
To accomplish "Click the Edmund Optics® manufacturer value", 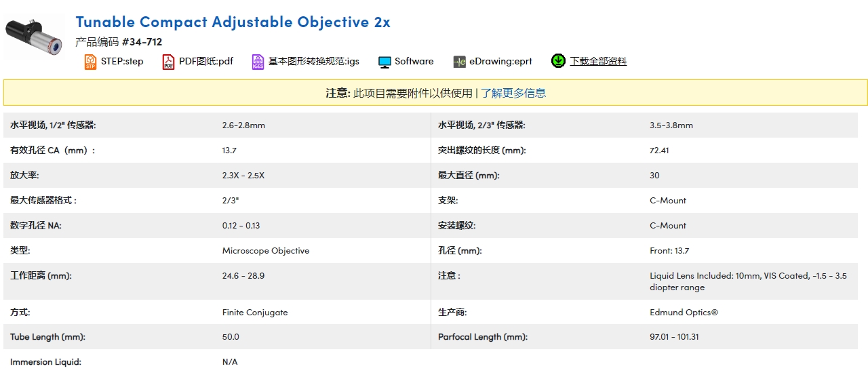I will pyautogui.click(x=684, y=313).
